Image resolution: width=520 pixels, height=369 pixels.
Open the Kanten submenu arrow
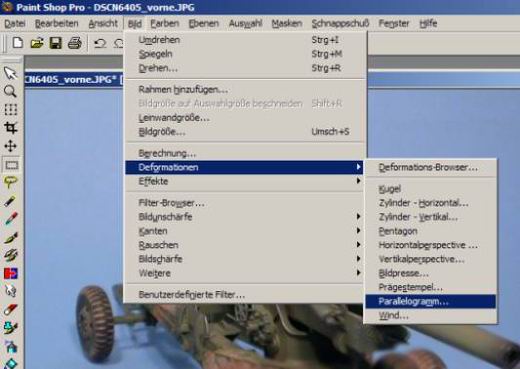pos(358,231)
